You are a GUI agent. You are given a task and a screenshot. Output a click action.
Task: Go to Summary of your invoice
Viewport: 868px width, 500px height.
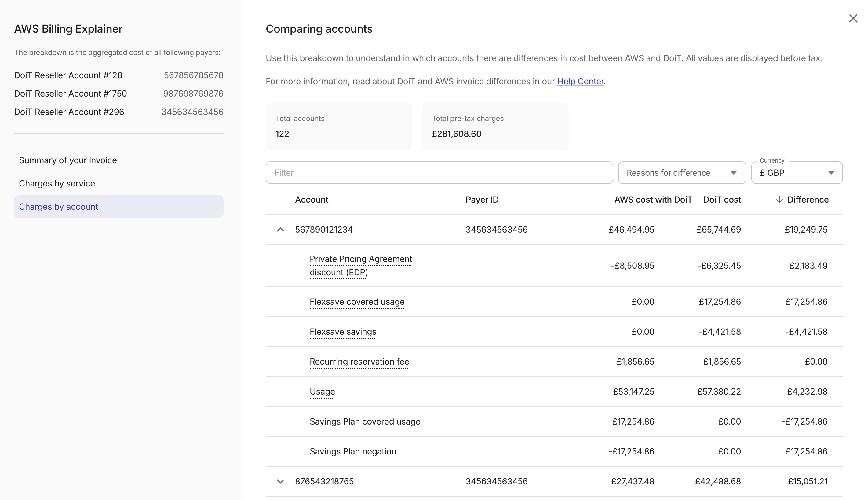click(x=68, y=160)
